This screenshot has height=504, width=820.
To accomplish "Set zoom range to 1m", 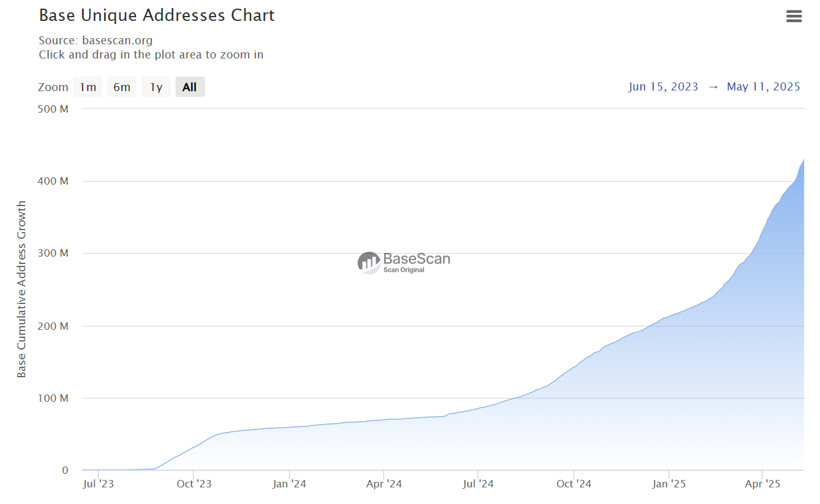I will 88,87.
